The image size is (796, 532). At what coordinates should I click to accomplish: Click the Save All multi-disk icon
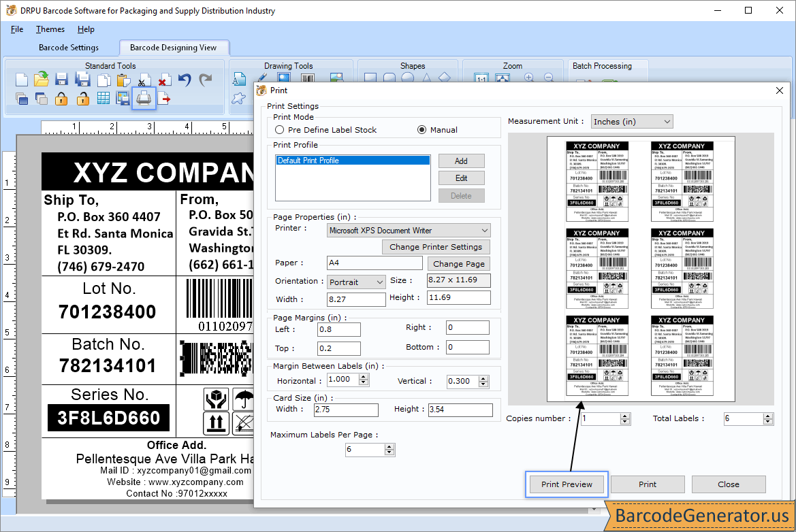coord(82,80)
